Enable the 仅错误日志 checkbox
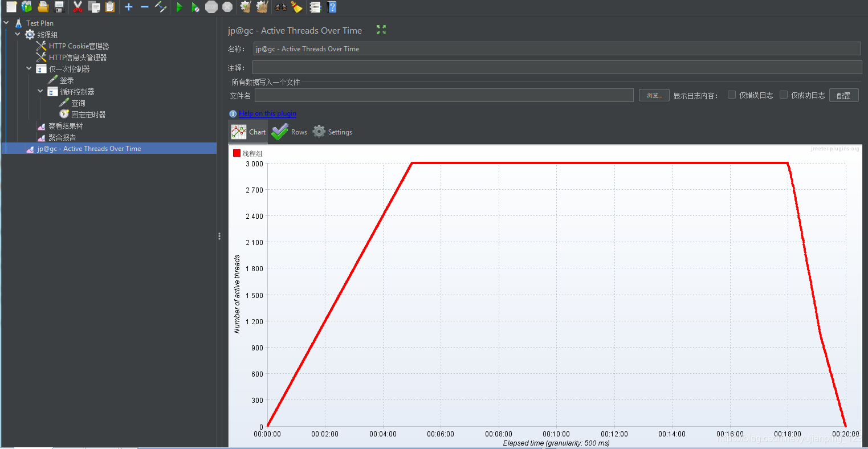The width and height of the screenshot is (868, 449). [732, 95]
